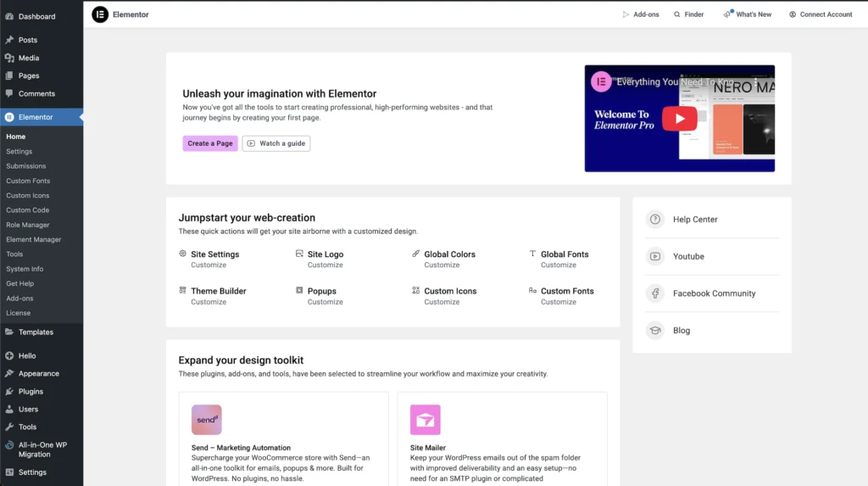Image resolution: width=868 pixels, height=486 pixels.
Task: Open the Finder search in header
Action: point(688,14)
